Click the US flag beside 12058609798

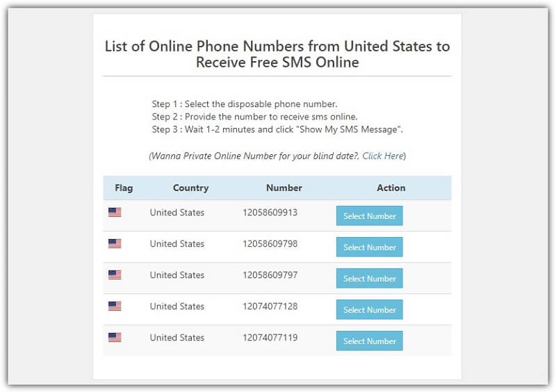tap(115, 243)
